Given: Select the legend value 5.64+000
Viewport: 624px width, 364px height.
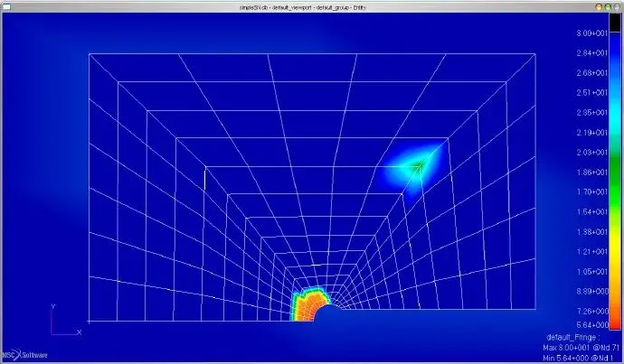Looking at the screenshot, I should (591, 325).
